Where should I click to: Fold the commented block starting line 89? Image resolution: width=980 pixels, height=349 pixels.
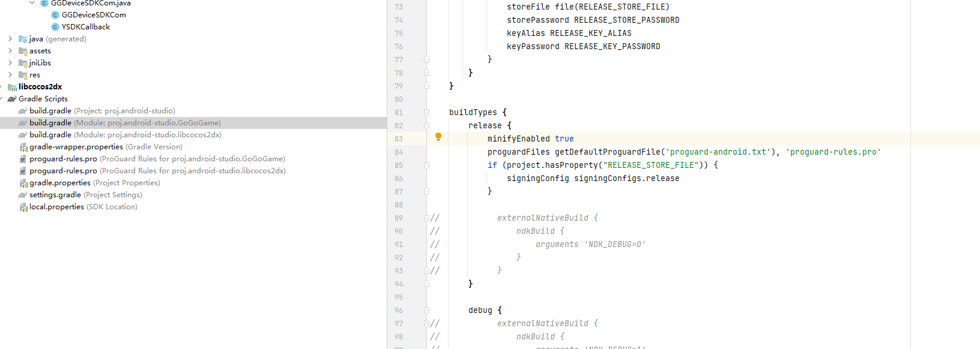[426, 218]
